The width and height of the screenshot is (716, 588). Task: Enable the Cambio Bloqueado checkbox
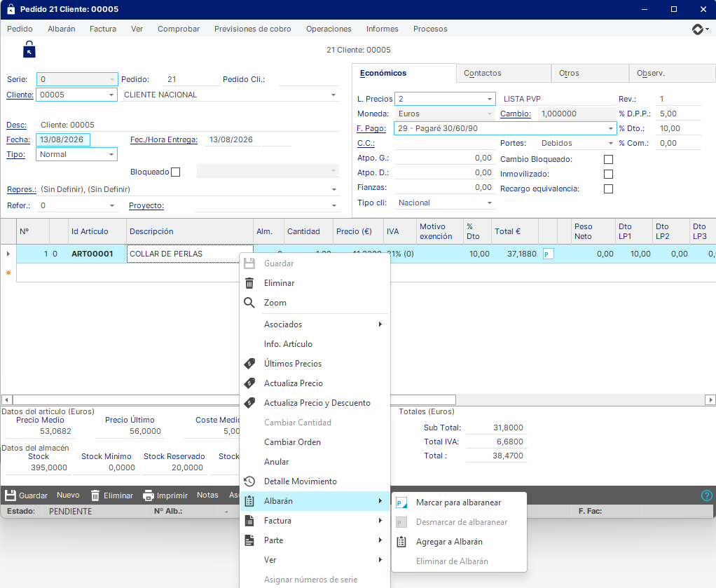[608, 160]
